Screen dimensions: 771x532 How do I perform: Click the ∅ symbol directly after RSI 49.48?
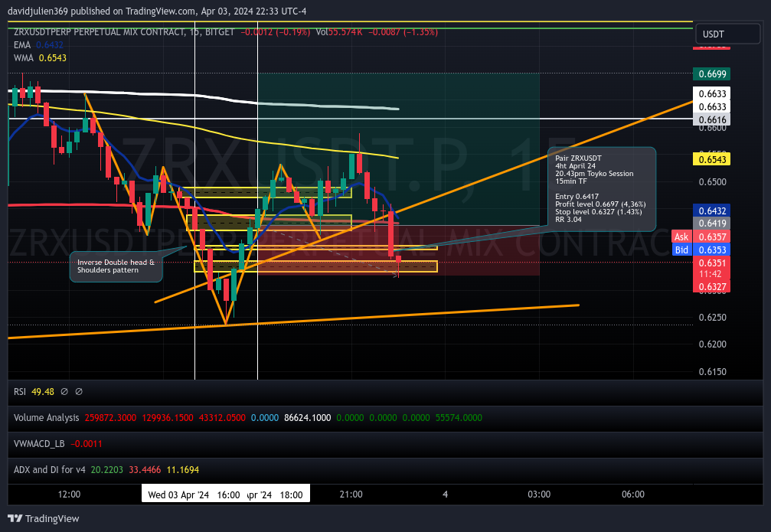coord(64,392)
